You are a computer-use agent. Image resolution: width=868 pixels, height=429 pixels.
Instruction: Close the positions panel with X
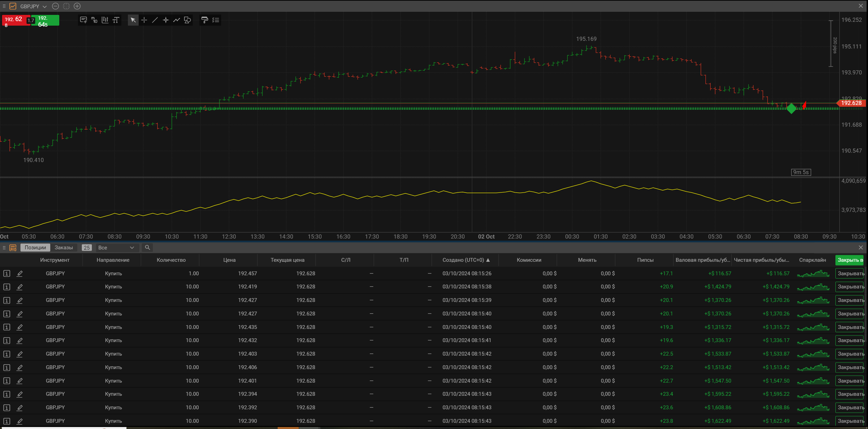pos(860,248)
